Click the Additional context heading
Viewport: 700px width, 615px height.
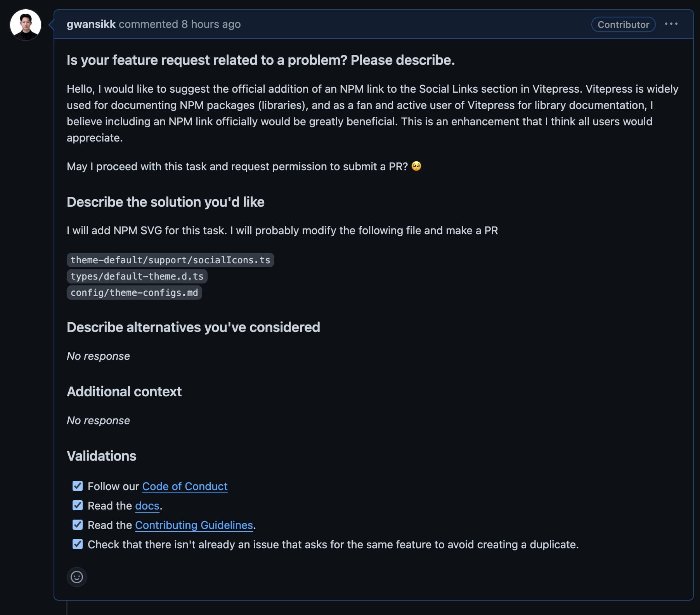124,392
